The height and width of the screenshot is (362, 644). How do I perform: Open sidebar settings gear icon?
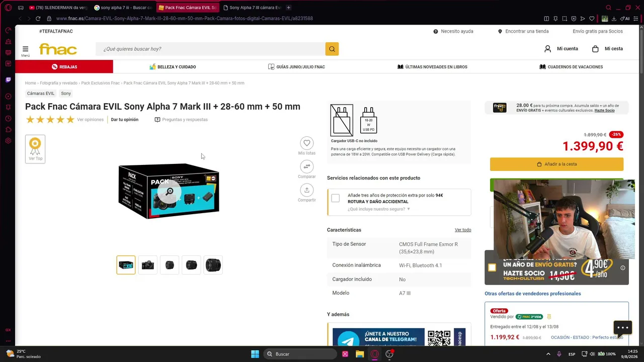[8, 141]
